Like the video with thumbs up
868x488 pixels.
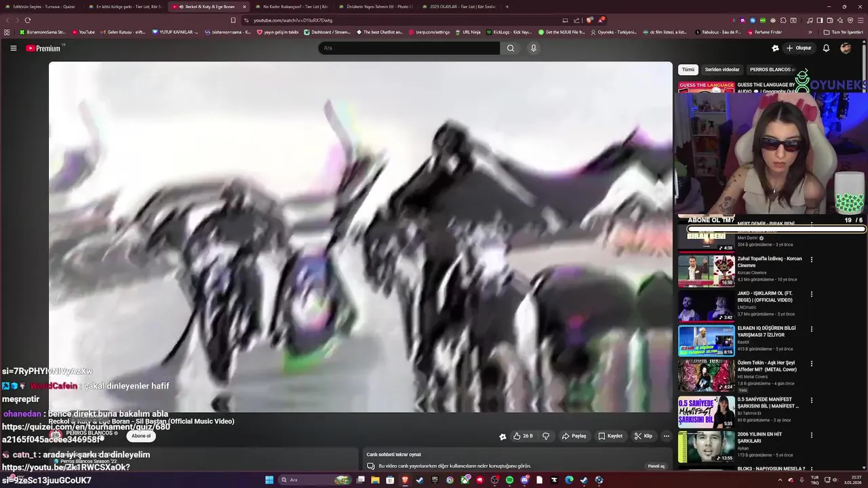click(523, 436)
